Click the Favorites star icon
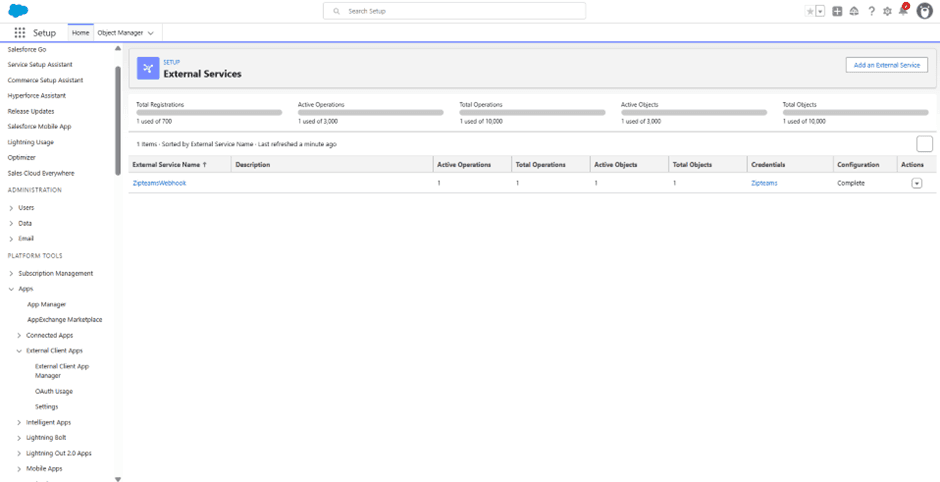940x482 pixels. click(810, 11)
